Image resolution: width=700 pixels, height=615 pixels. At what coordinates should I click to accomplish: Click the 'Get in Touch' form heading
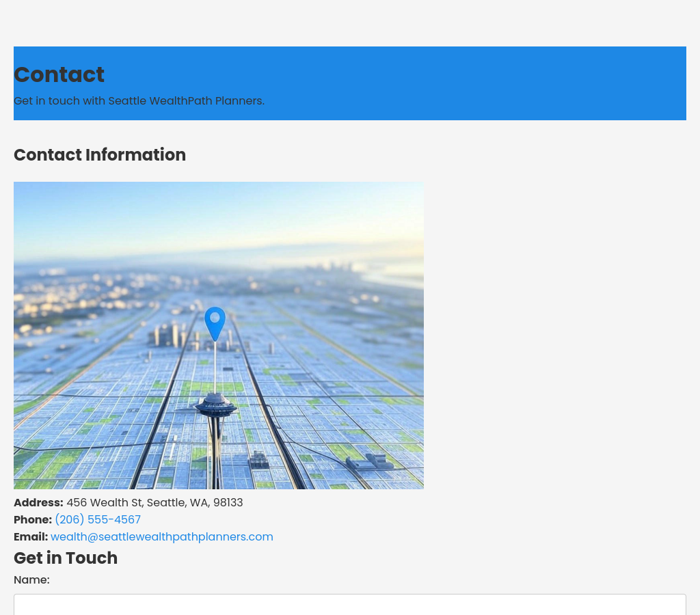pyautogui.click(x=66, y=558)
